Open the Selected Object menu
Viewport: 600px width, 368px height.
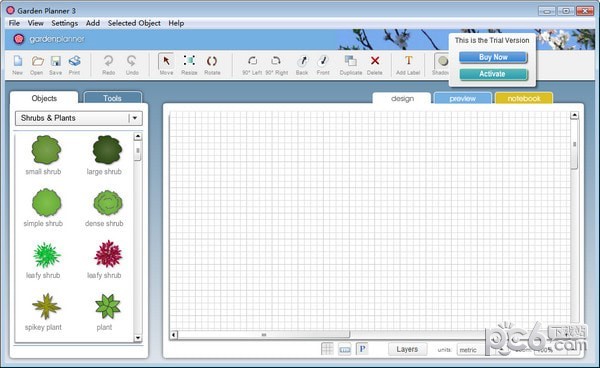pyautogui.click(x=134, y=23)
